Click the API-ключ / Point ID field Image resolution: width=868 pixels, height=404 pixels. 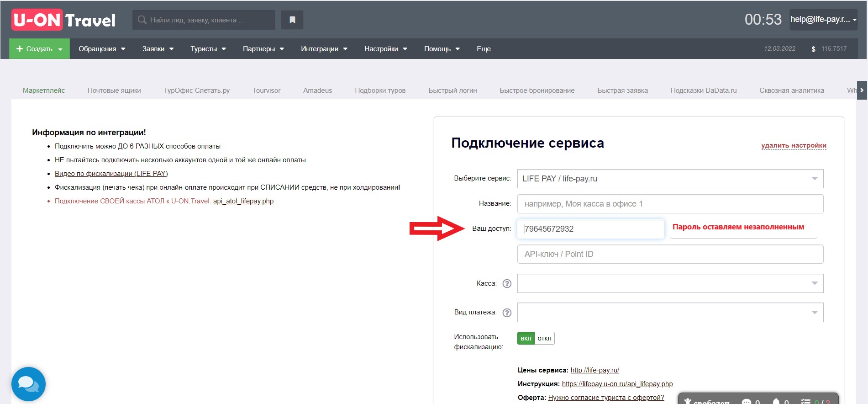[670, 254]
